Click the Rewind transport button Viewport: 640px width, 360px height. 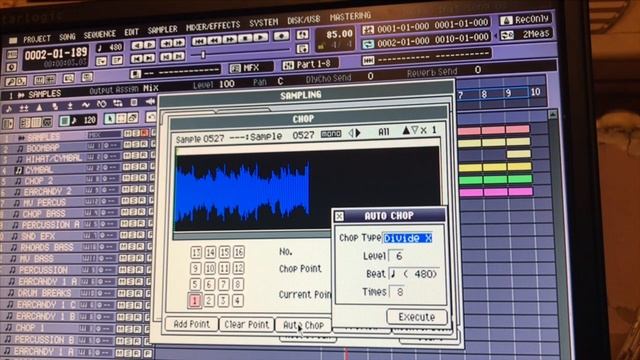click(x=214, y=41)
